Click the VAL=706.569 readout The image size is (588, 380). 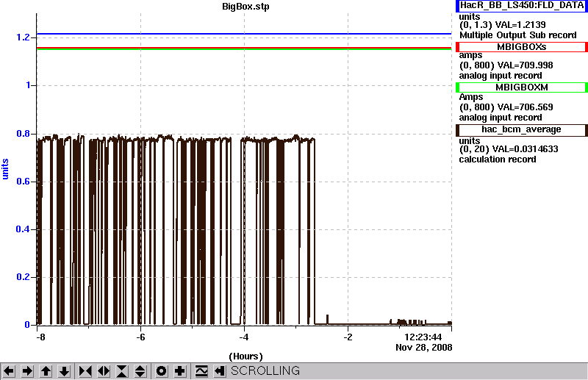[524, 107]
